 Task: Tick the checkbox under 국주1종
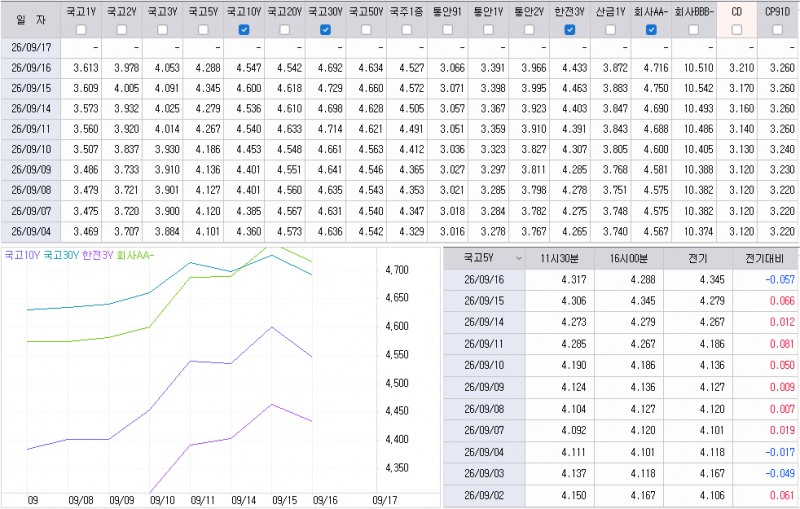[x=407, y=30]
